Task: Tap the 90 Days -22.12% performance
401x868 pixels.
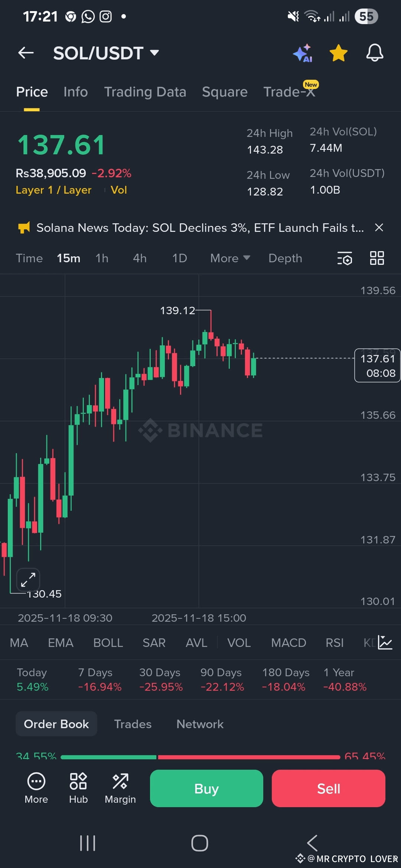Action: pos(222,680)
